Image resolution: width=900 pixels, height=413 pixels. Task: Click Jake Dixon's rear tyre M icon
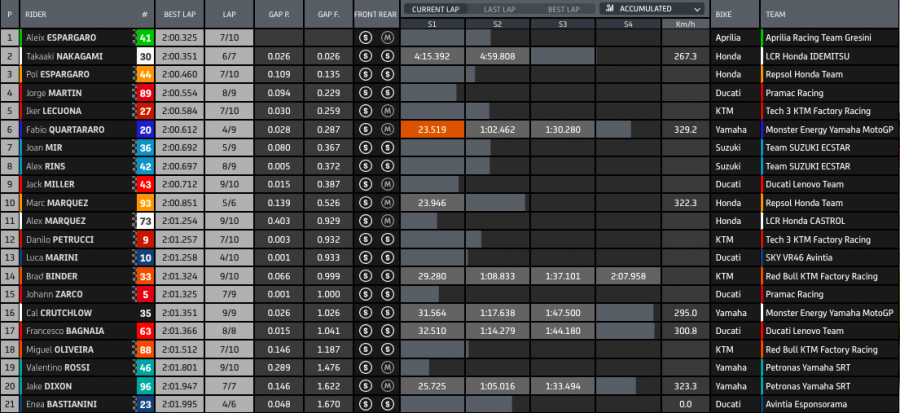tap(387, 386)
